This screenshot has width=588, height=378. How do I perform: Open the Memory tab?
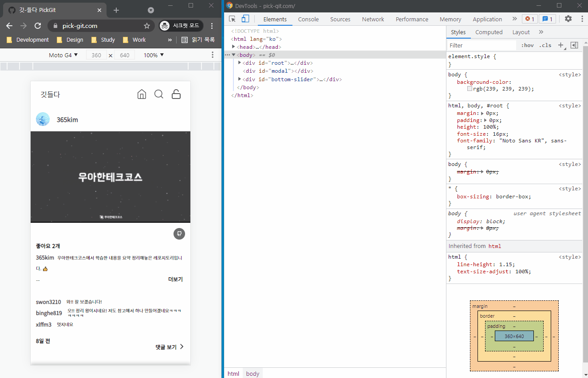coord(450,19)
